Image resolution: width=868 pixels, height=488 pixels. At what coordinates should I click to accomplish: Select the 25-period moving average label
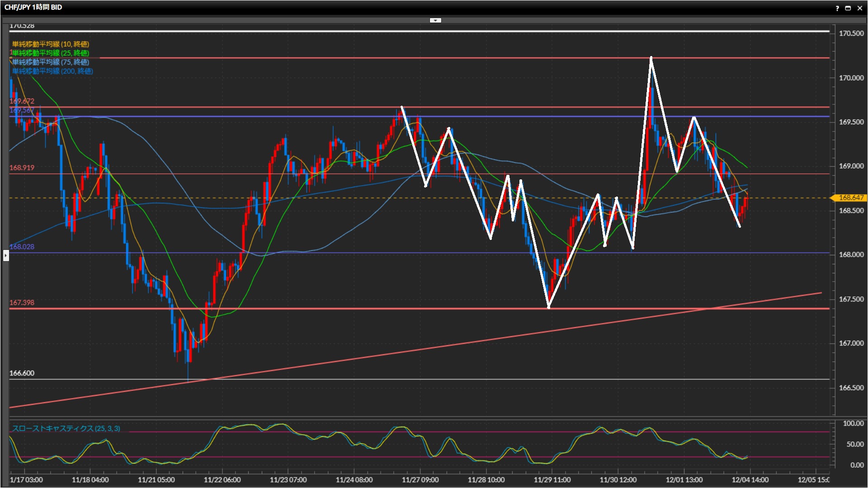point(51,53)
